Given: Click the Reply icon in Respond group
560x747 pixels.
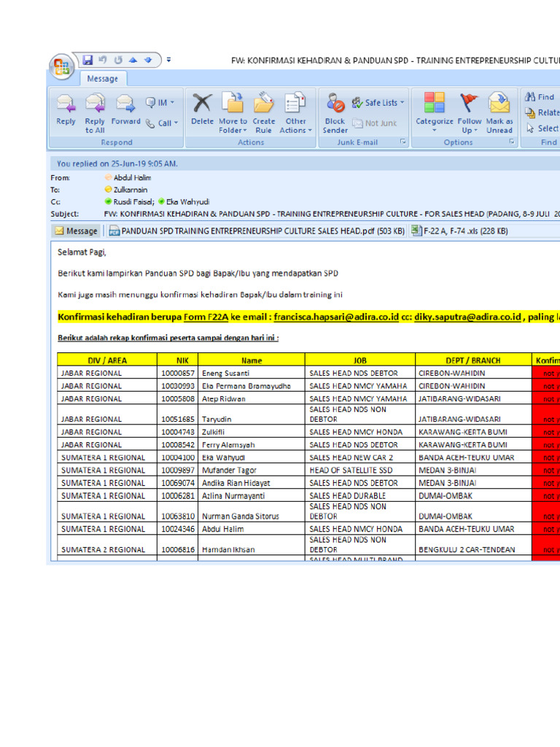Looking at the screenshot, I should [66, 104].
